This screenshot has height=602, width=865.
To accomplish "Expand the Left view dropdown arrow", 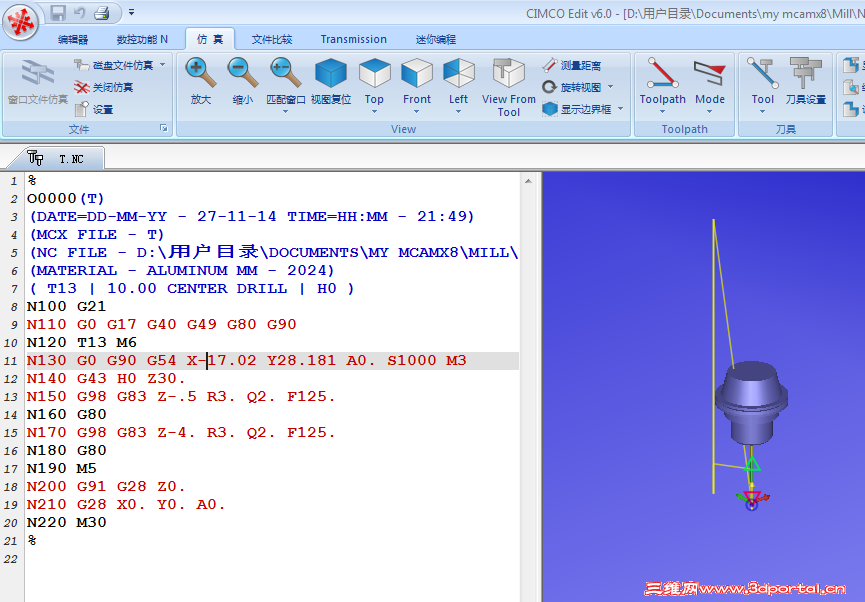I will [458, 112].
